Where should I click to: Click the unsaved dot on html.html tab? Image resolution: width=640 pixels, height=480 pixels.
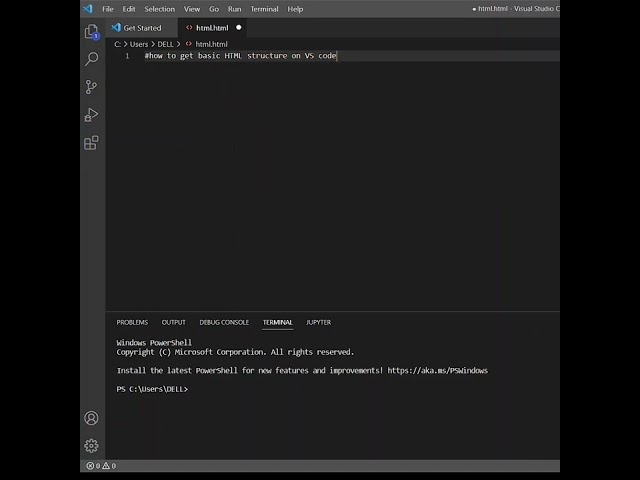[x=239, y=28]
